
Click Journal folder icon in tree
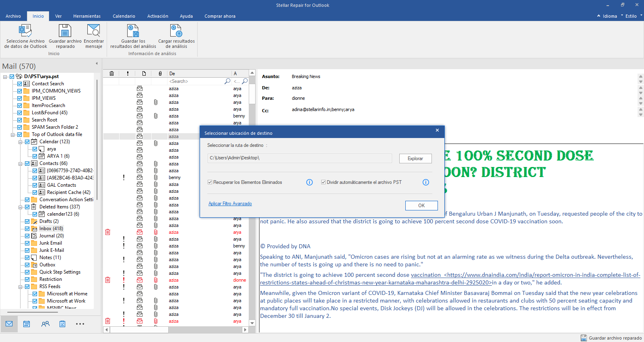tap(34, 236)
